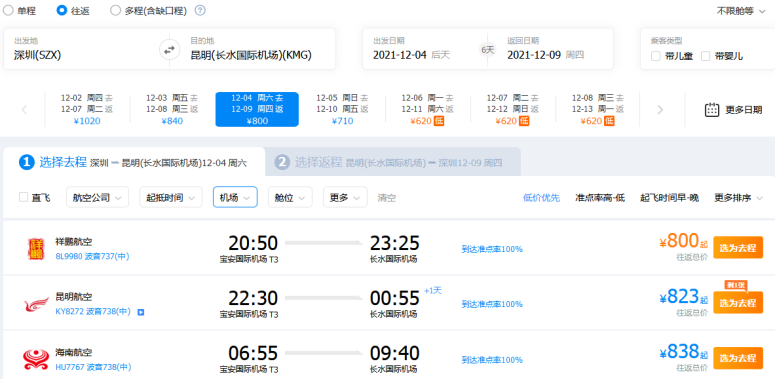Choose 祥鹏航空 flight with 选为去程 button

tap(738, 248)
